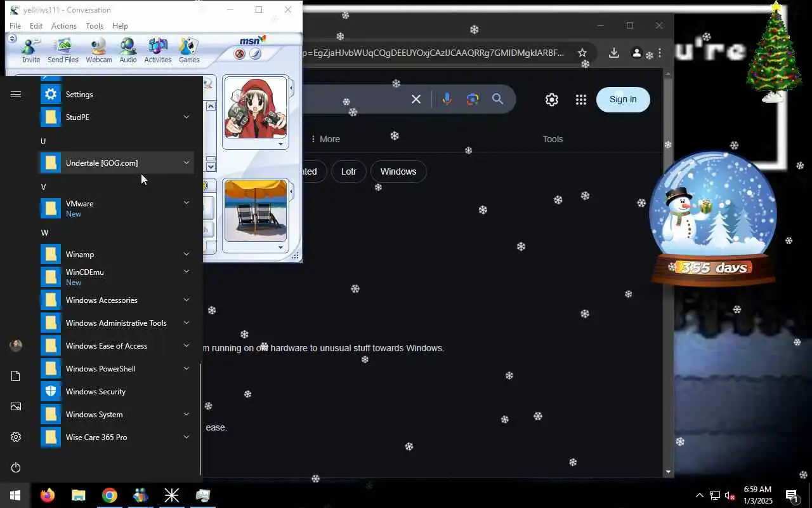This screenshot has height=508, width=812.
Task: Launch Windows Security from the Start list
Action: tap(117, 392)
